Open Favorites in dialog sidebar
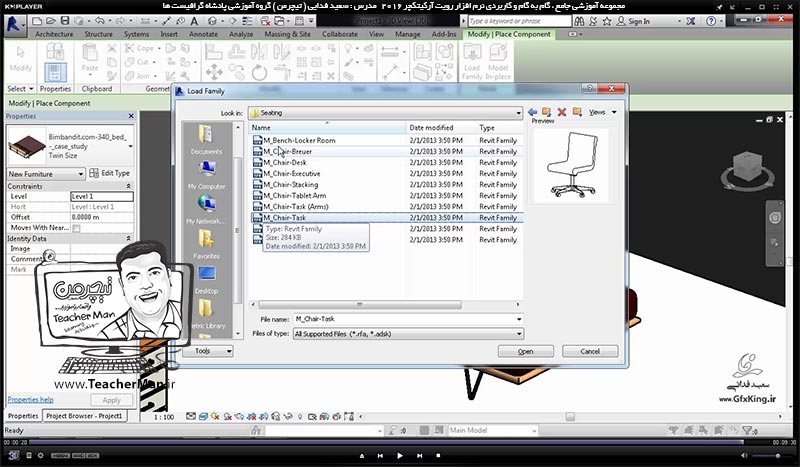Viewport: 800px width, 467px height. (206, 244)
